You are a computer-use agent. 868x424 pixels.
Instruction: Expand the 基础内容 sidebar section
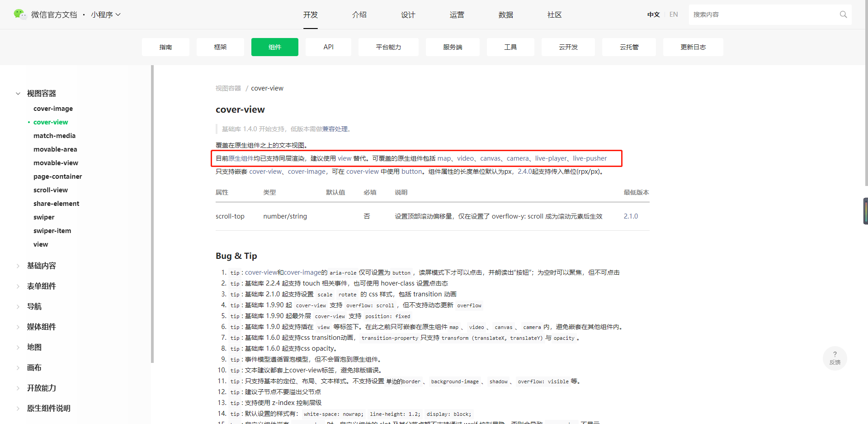tap(18, 266)
